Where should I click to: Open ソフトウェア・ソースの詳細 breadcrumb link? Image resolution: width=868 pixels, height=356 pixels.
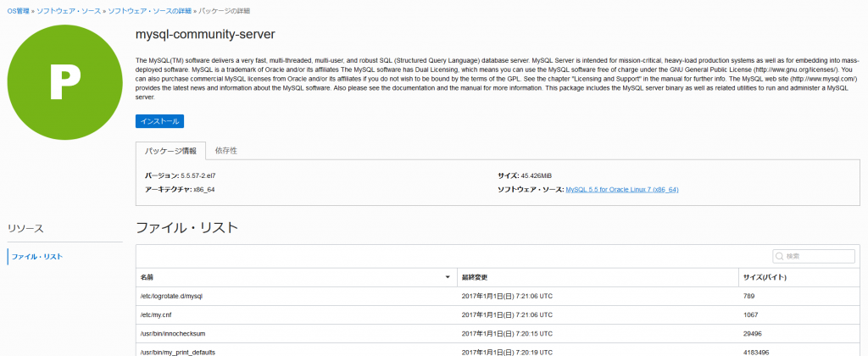pos(149,10)
